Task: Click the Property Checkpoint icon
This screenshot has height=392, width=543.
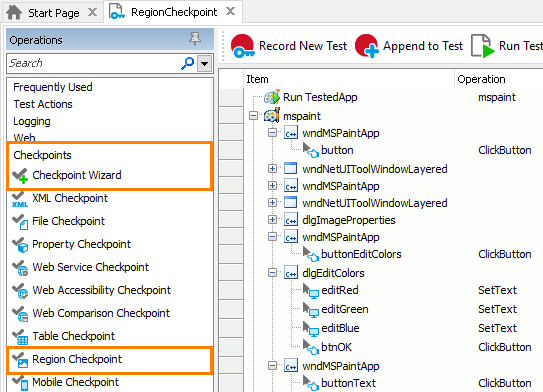Action: tap(20, 244)
